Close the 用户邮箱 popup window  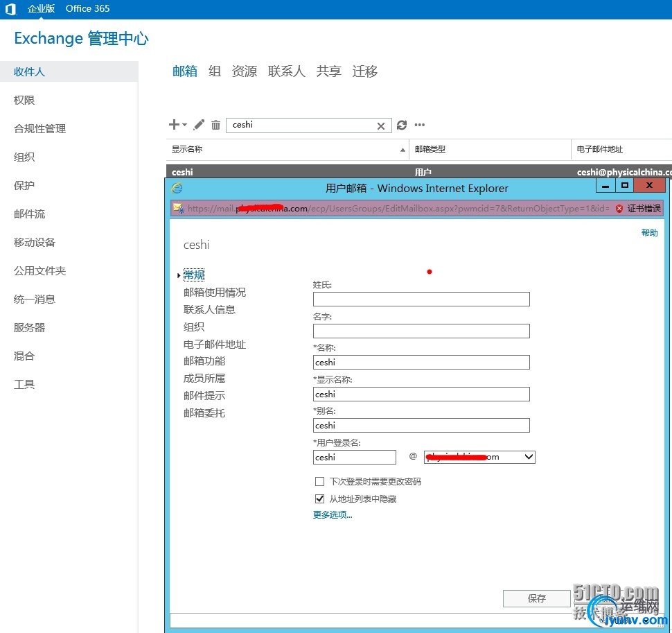tap(650, 186)
